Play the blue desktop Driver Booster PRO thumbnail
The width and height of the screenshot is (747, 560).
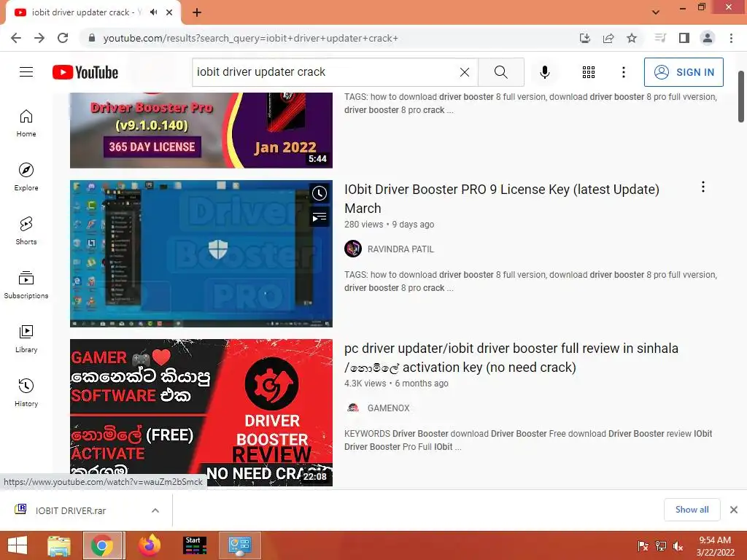pos(201,253)
